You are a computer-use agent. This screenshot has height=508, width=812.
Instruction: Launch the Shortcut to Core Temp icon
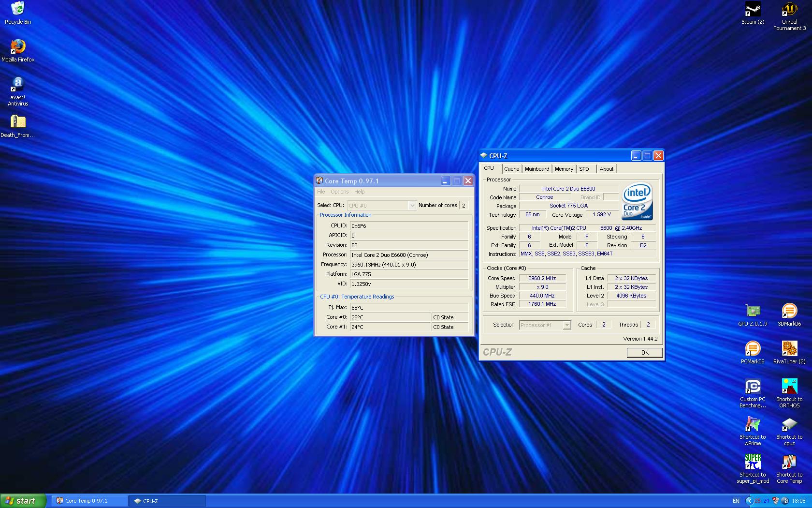(789, 469)
